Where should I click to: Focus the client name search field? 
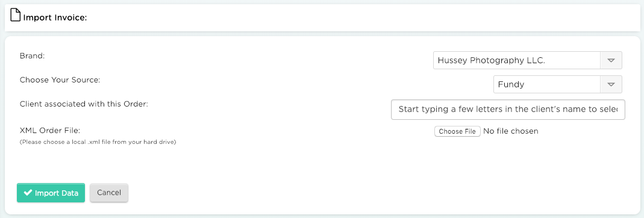point(508,109)
